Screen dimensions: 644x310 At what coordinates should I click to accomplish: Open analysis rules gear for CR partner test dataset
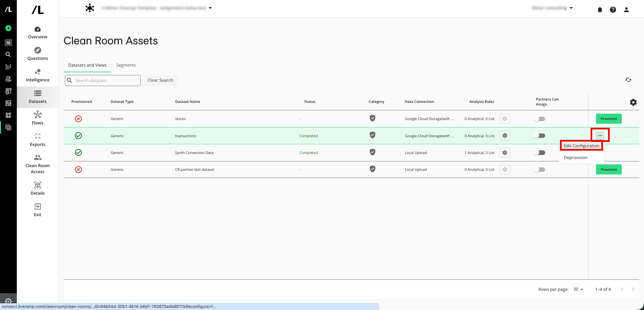click(x=505, y=169)
